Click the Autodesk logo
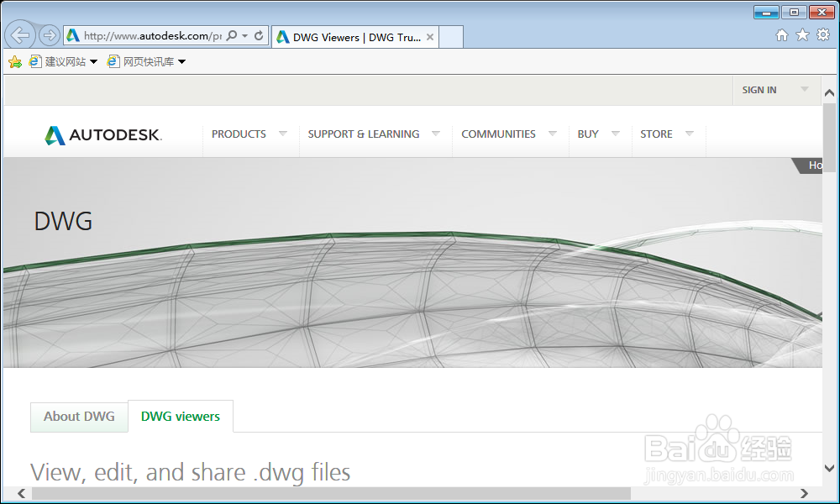The image size is (840, 504). point(102,135)
